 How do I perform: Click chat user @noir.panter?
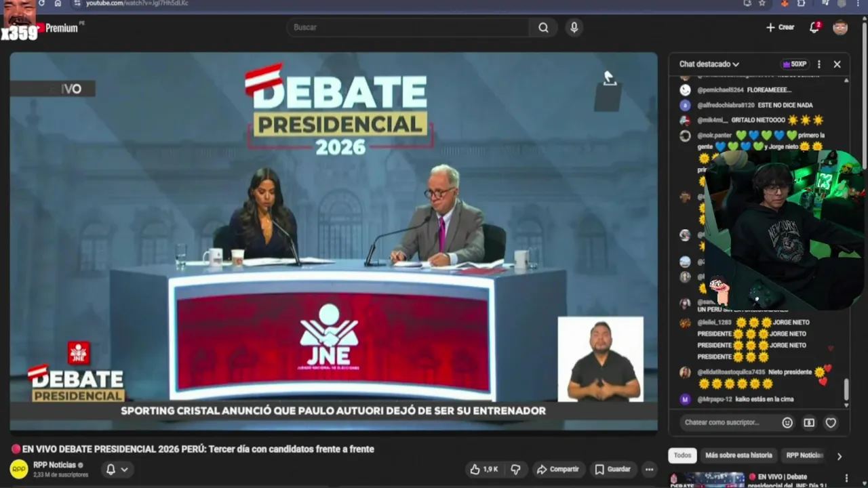click(x=715, y=136)
